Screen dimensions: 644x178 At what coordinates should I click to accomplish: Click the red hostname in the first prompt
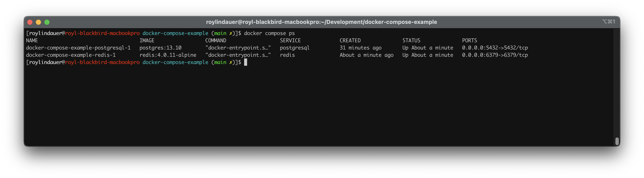(x=102, y=33)
